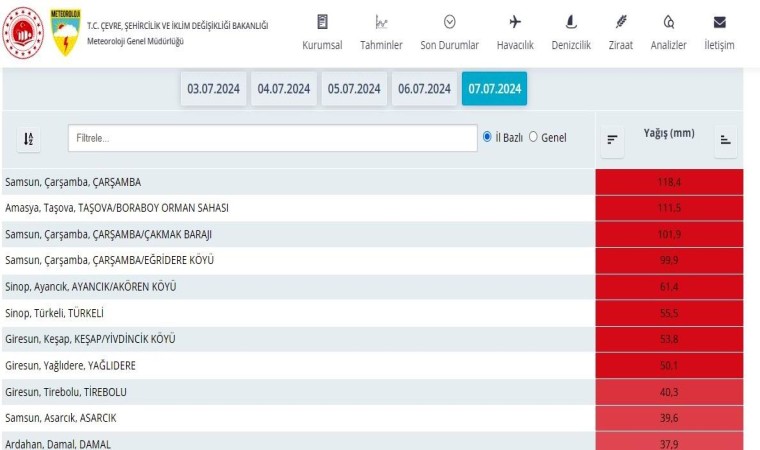This screenshot has width=760, height=450.
Task: Switch to the 05.07.2024 date tab
Action: click(354, 88)
